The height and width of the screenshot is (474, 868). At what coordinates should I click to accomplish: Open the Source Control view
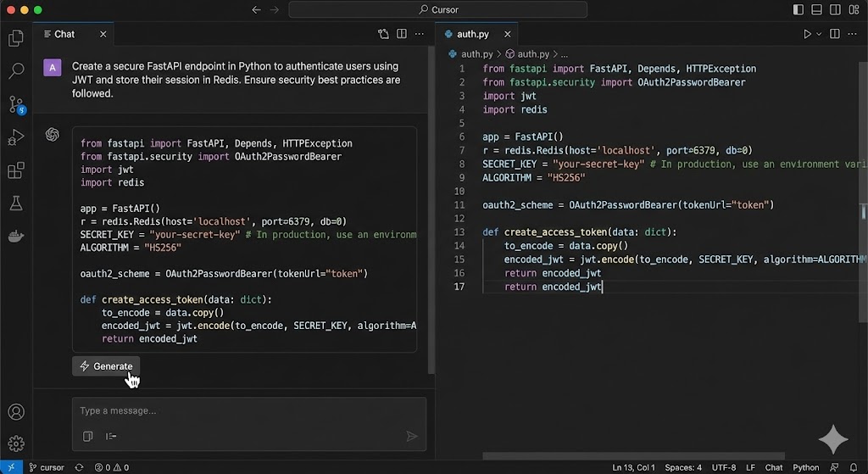[x=15, y=104]
